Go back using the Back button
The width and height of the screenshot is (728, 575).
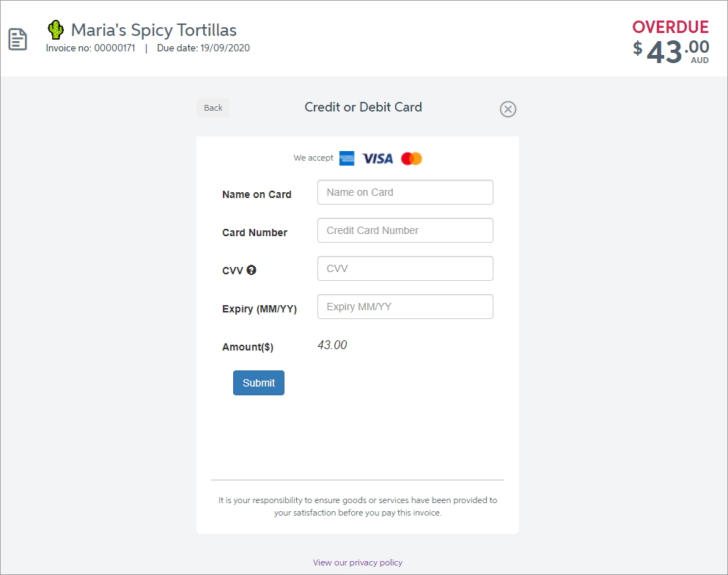click(x=213, y=108)
